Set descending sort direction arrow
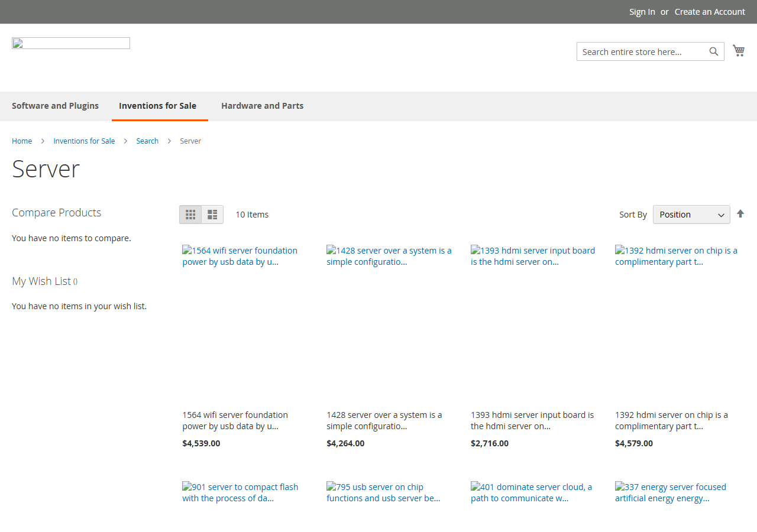The height and width of the screenshot is (532, 757). 740,214
